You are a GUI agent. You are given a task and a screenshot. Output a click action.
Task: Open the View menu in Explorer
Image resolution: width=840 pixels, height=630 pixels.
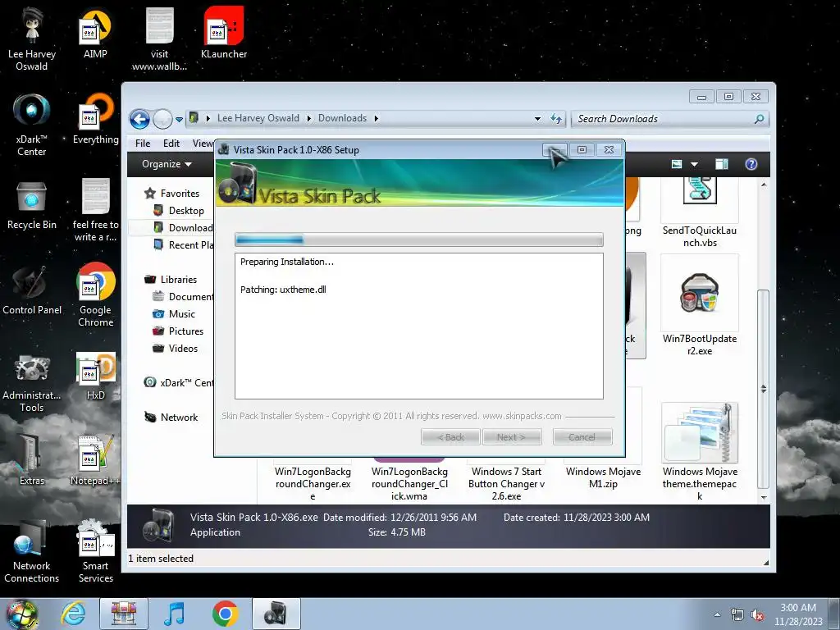pyautogui.click(x=203, y=143)
